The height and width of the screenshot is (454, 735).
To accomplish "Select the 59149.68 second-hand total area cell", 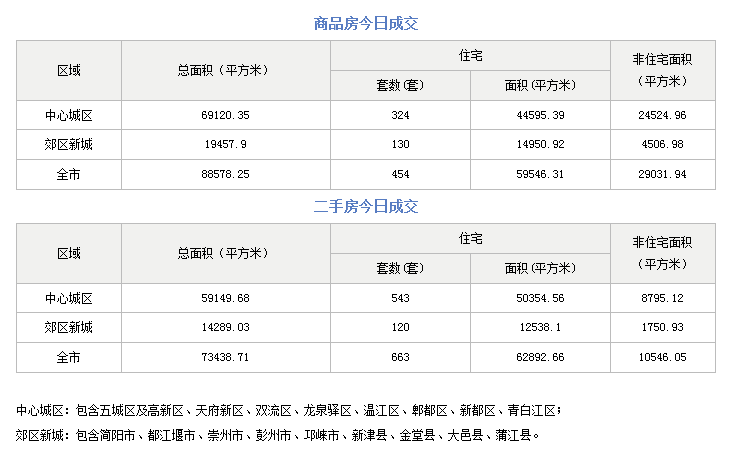I will pos(225,298).
